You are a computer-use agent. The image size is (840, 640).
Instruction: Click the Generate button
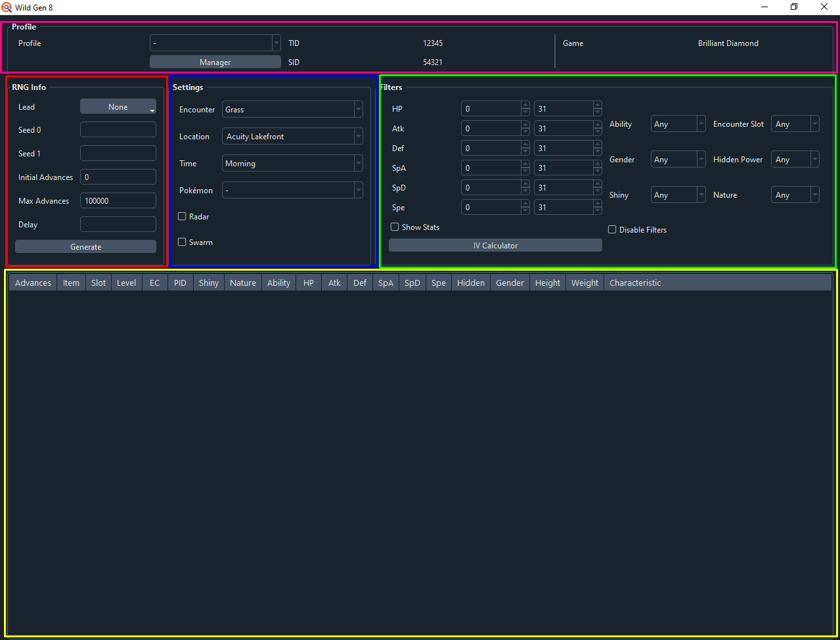[86, 247]
